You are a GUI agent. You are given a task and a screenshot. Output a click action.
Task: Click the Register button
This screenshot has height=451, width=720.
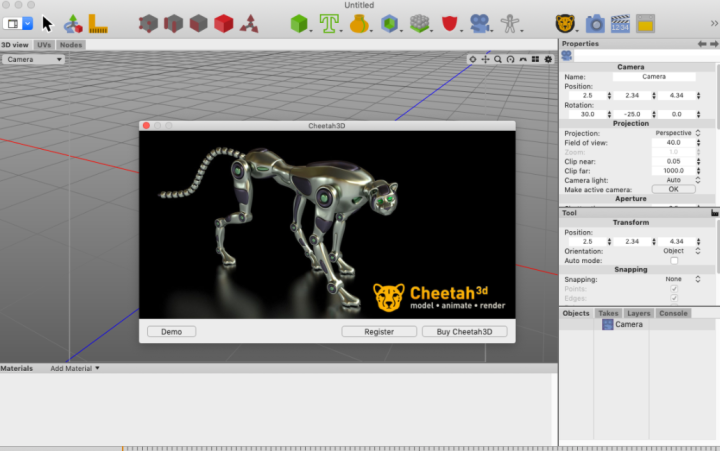click(379, 332)
